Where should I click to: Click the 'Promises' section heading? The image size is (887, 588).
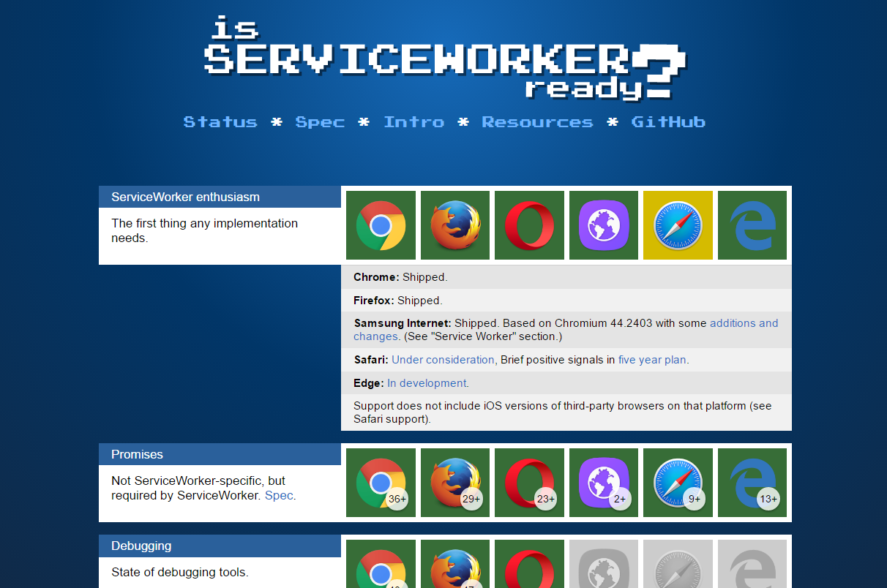220,454
